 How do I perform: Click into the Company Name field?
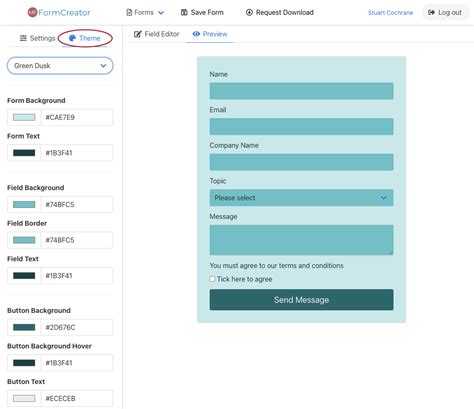(301, 162)
